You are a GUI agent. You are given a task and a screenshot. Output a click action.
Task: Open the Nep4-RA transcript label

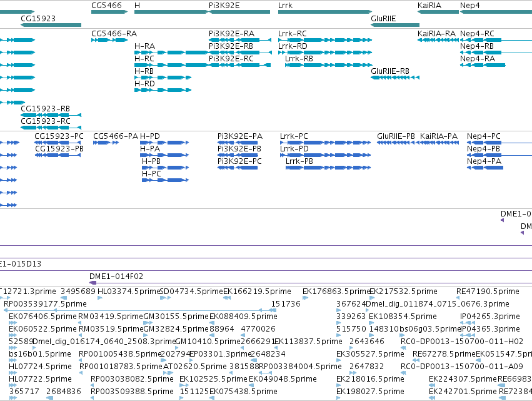pos(478,59)
